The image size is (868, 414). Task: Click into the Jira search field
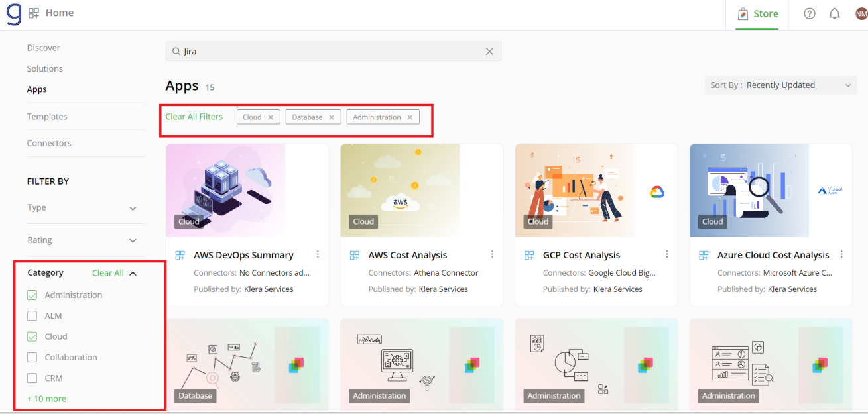(x=333, y=52)
